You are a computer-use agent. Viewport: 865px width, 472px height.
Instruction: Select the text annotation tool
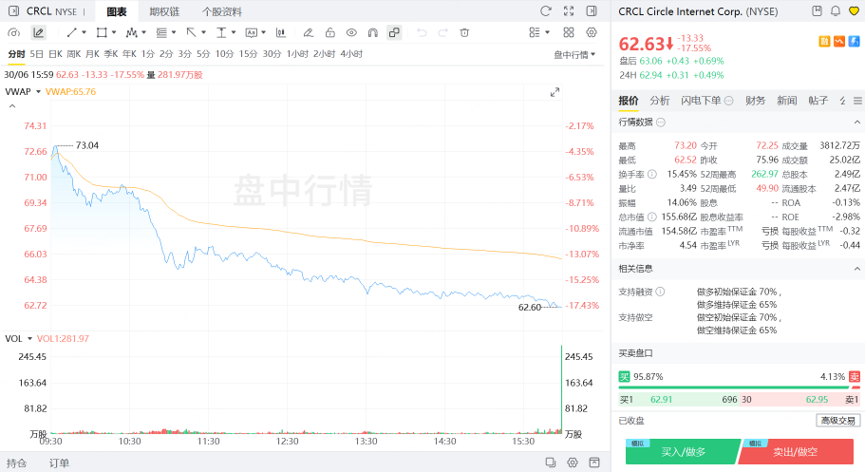click(221, 33)
